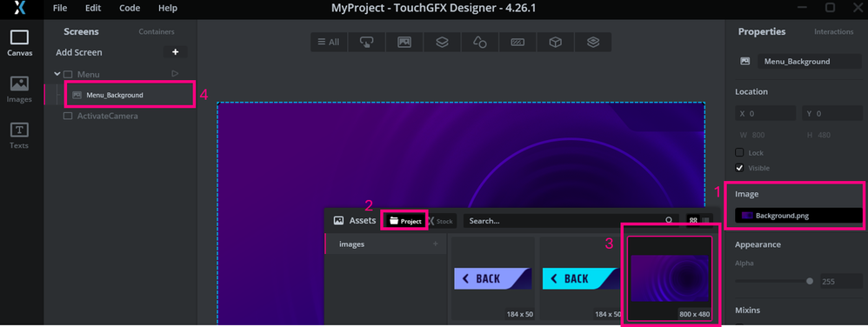Switch to the Properties tab
Image resolution: width=868 pixels, height=327 pixels.
click(x=762, y=31)
